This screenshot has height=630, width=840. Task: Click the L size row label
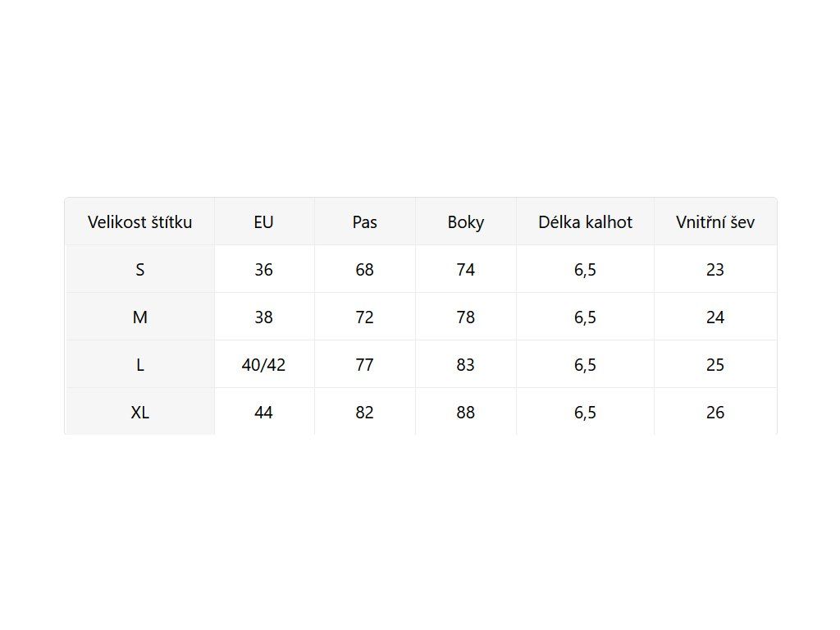pos(139,365)
